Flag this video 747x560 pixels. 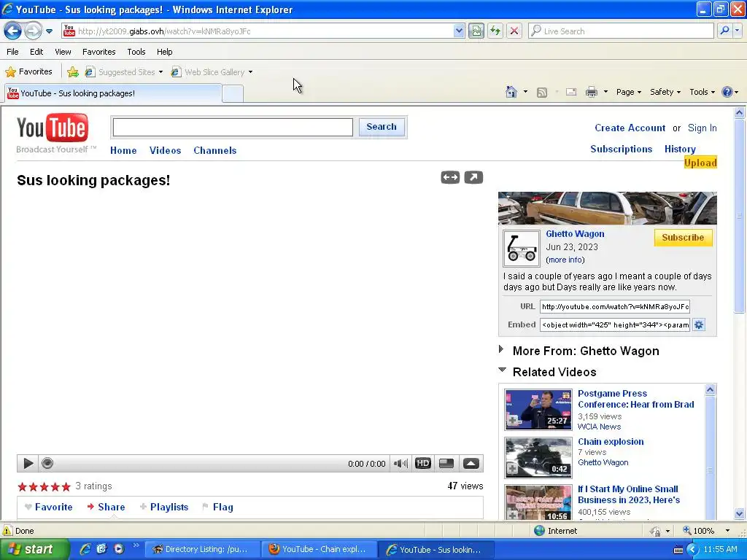pos(217,507)
